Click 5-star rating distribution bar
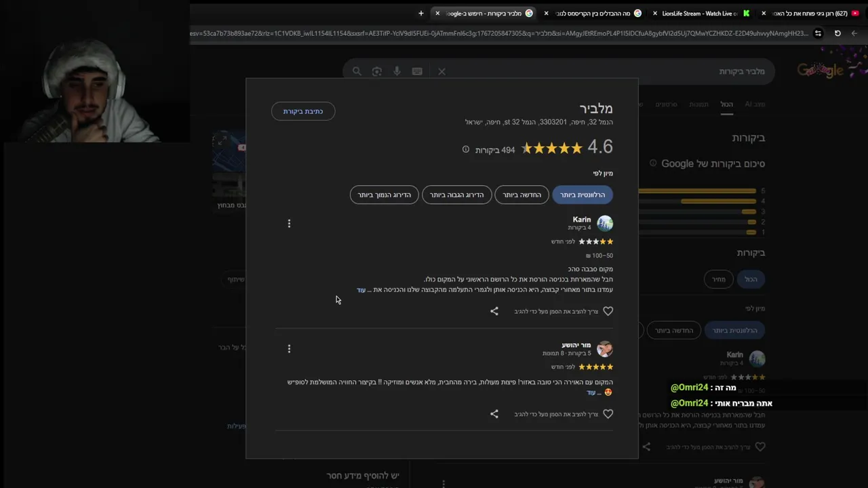868x488 pixels. click(697, 191)
